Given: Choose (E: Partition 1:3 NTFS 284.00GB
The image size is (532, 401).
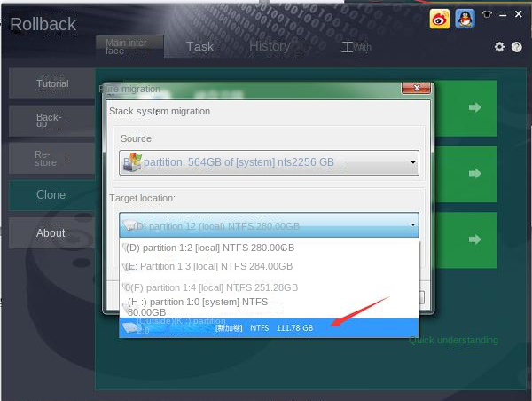Looking at the screenshot, I should click(x=269, y=266).
